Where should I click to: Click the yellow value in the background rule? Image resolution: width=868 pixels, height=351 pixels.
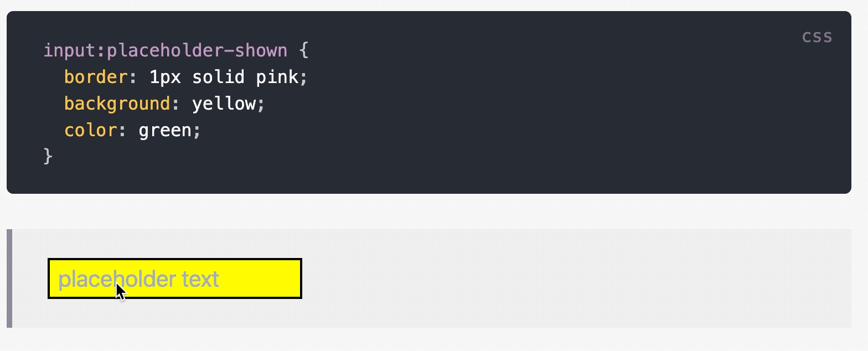pyautogui.click(x=227, y=103)
